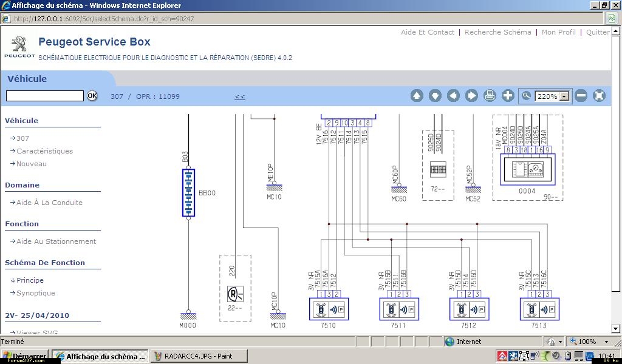Switch to Affichage du schéma taskbar window

[x=100, y=356]
